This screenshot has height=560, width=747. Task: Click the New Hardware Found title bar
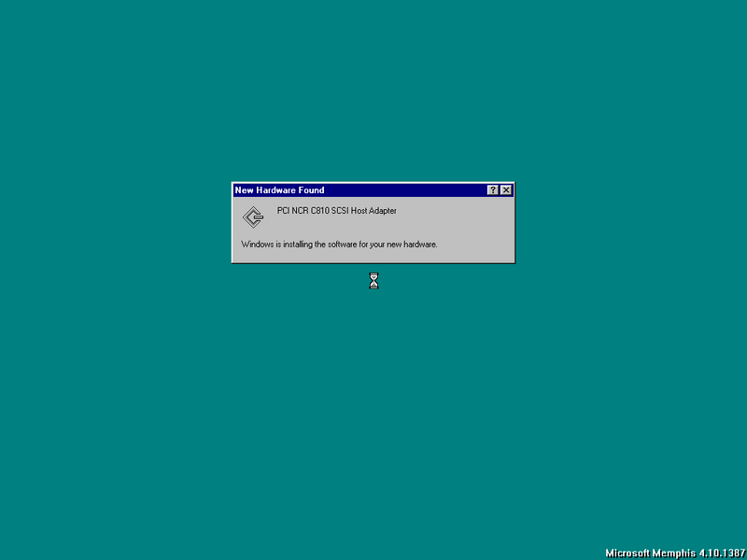pos(373,190)
